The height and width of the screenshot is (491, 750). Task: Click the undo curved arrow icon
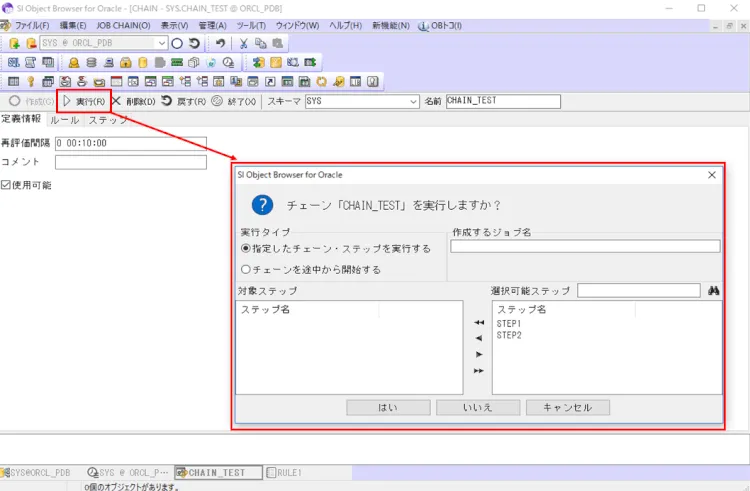220,44
